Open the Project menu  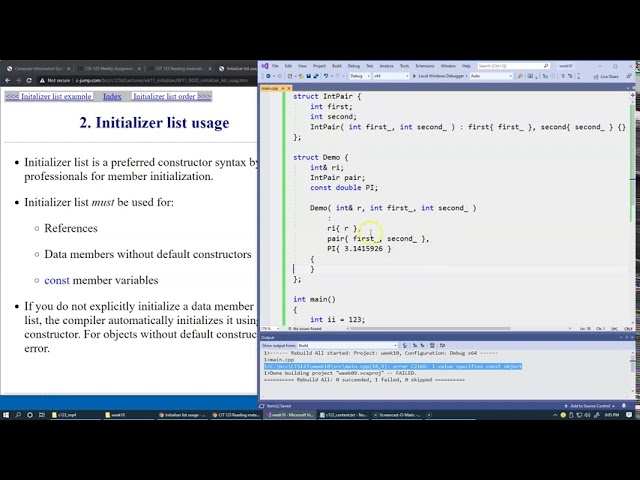319,66
